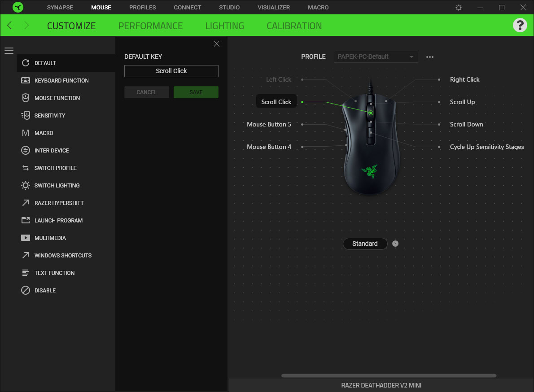Open the top Macro tab
Viewport: 534px width, 392px height.
pos(318,8)
